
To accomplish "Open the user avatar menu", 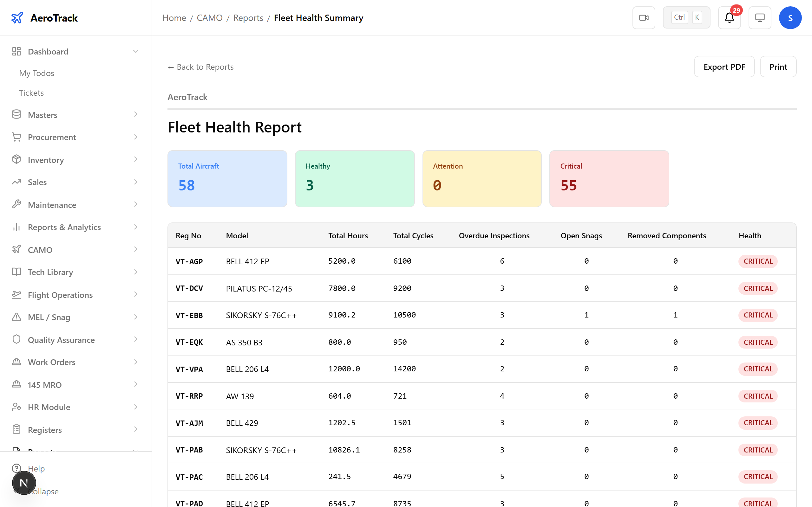I will pos(790,17).
